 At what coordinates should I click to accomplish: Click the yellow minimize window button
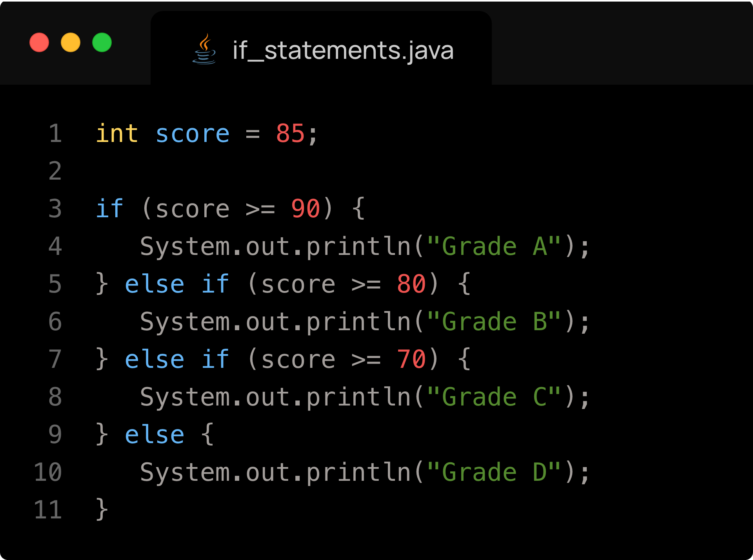[71, 42]
